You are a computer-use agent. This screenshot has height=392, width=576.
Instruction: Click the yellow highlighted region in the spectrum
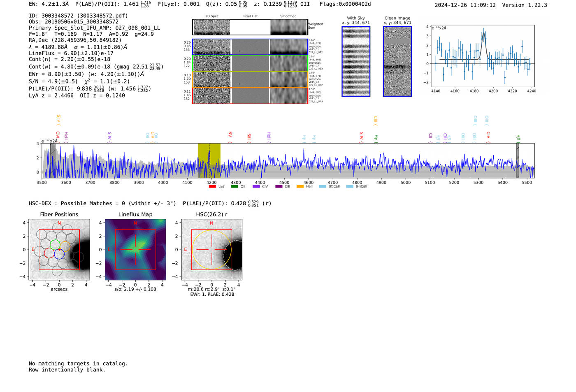[209, 160]
